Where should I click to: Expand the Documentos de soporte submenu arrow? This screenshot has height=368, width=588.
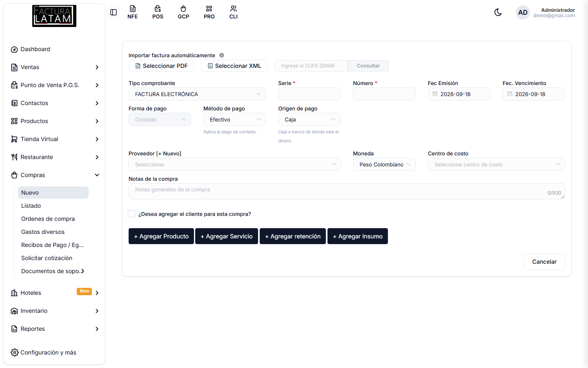pos(82,271)
